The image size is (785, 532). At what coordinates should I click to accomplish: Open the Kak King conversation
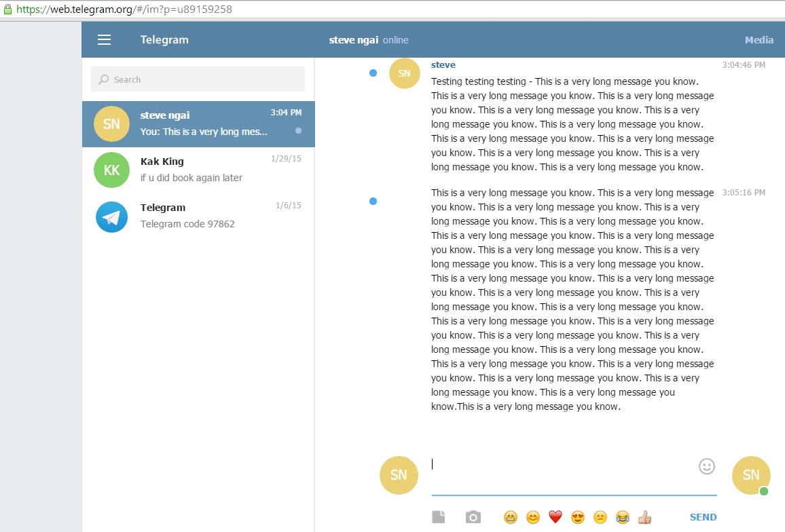[x=198, y=170]
